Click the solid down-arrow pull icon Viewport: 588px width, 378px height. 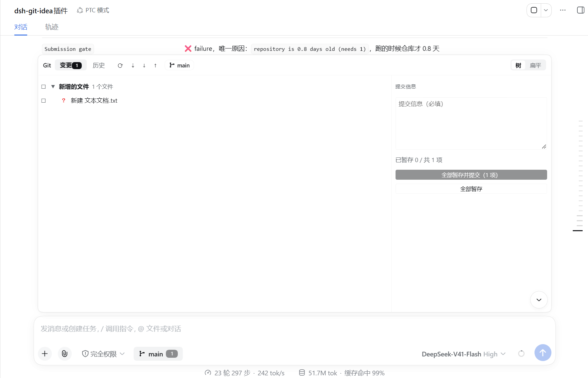(144, 65)
